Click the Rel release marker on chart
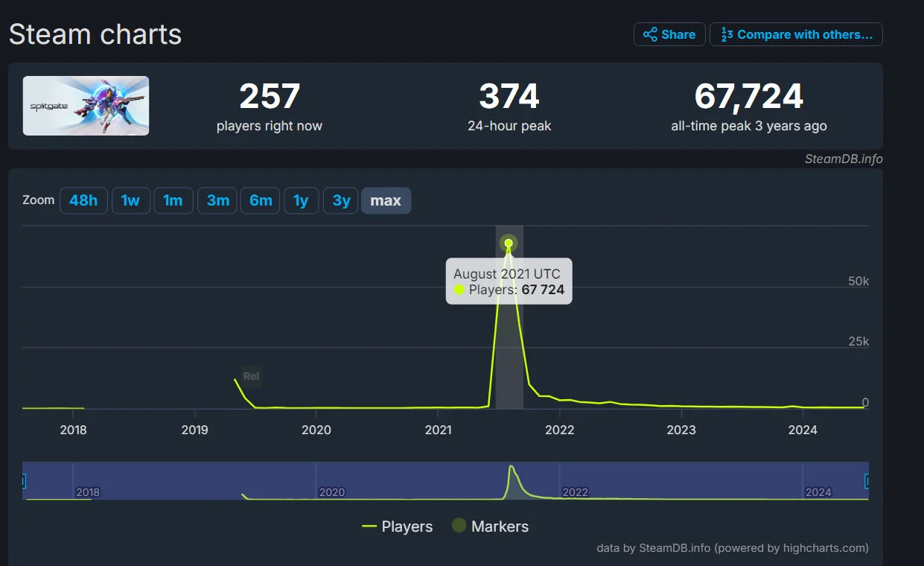This screenshot has width=924, height=566. click(251, 376)
